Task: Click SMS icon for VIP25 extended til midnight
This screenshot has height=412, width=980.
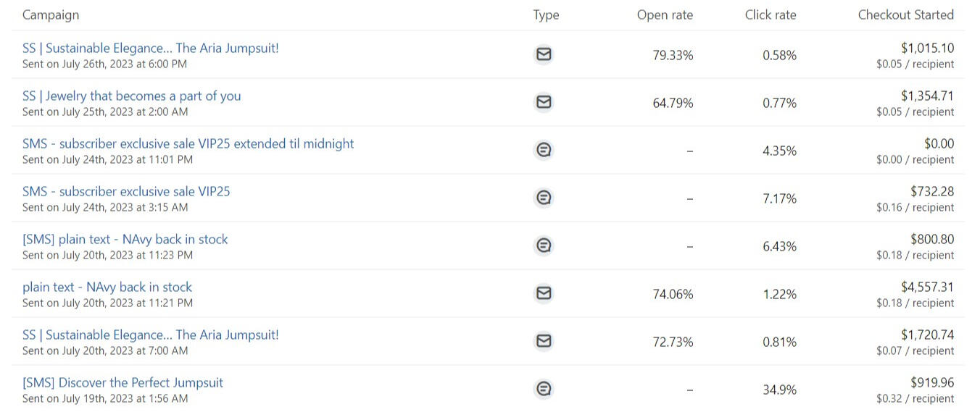Action: click(x=544, y=150)
